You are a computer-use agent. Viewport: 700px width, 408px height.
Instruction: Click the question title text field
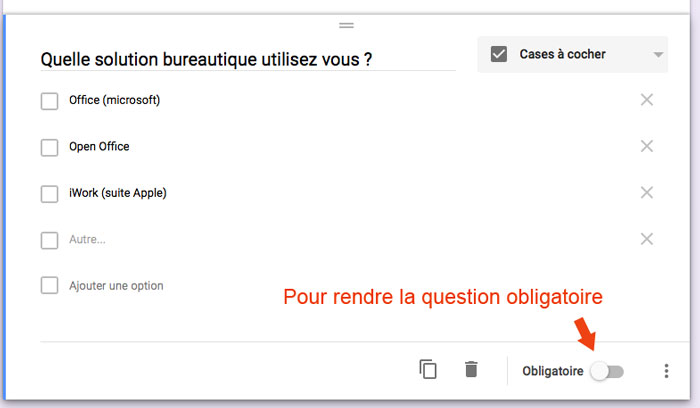pos(246,59)
